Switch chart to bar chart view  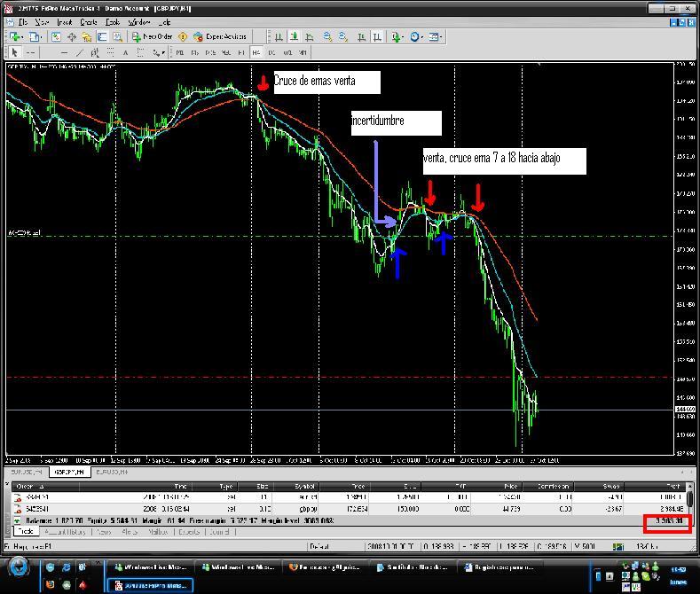pyautogui.click(x=279, y=37)
